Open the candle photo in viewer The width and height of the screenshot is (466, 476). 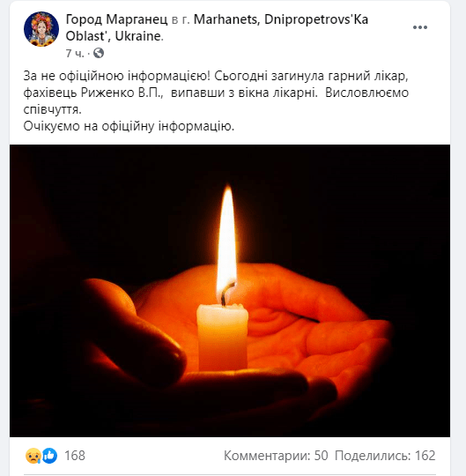pyautogui.click(x=230, y=291)
